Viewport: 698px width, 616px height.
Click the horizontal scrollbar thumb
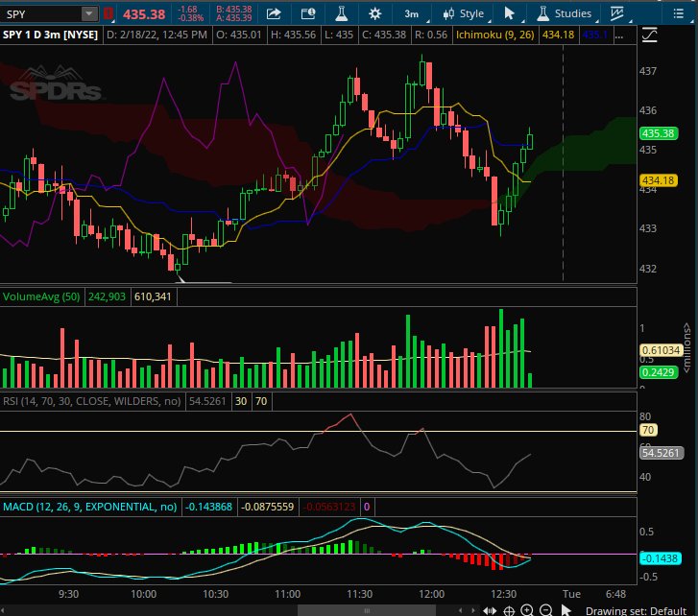(x=367, y=610)
